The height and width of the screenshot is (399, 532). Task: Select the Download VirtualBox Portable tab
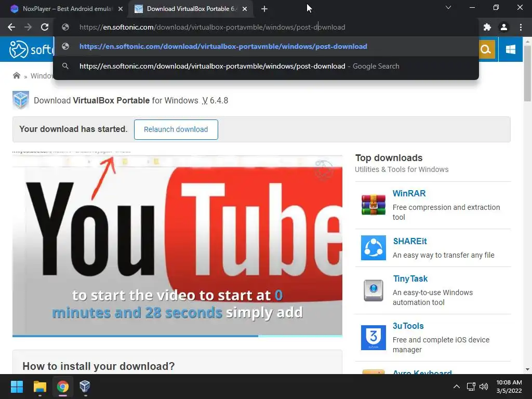pyautogui.click(x=191, y=9)
